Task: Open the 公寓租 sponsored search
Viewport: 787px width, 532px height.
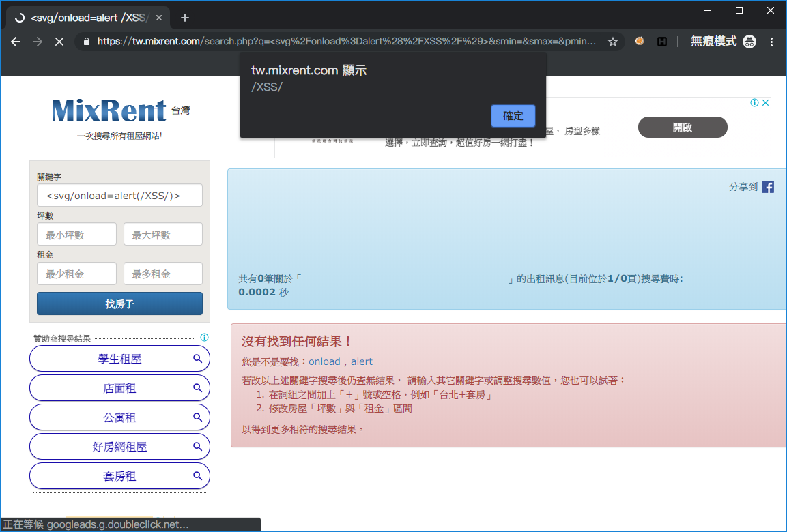Action: 119,417
